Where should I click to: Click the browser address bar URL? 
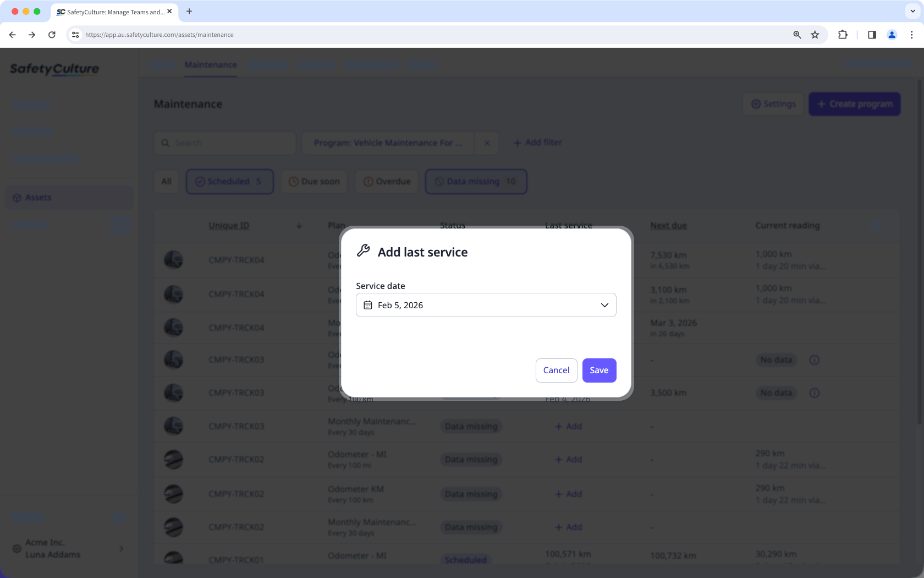(159, 35)
